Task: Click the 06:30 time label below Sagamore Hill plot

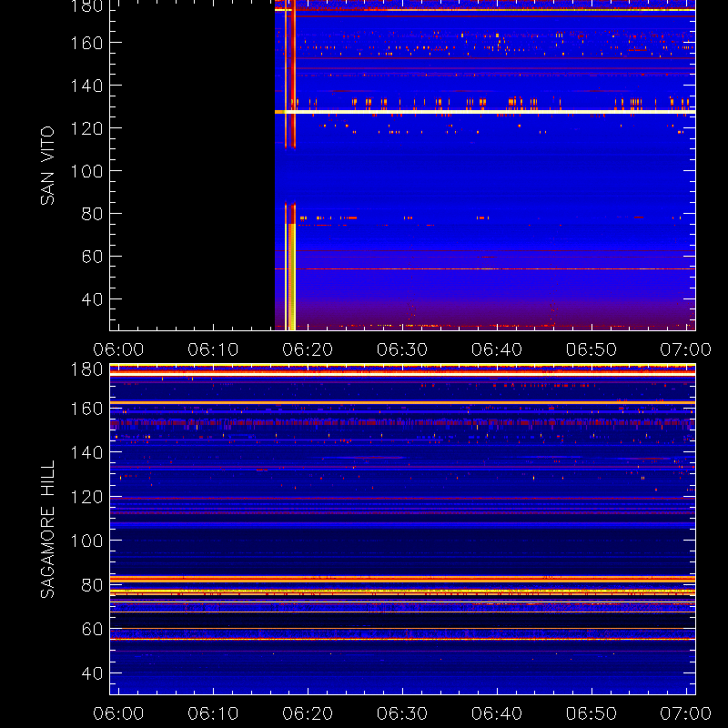Action: click(402, 713)
